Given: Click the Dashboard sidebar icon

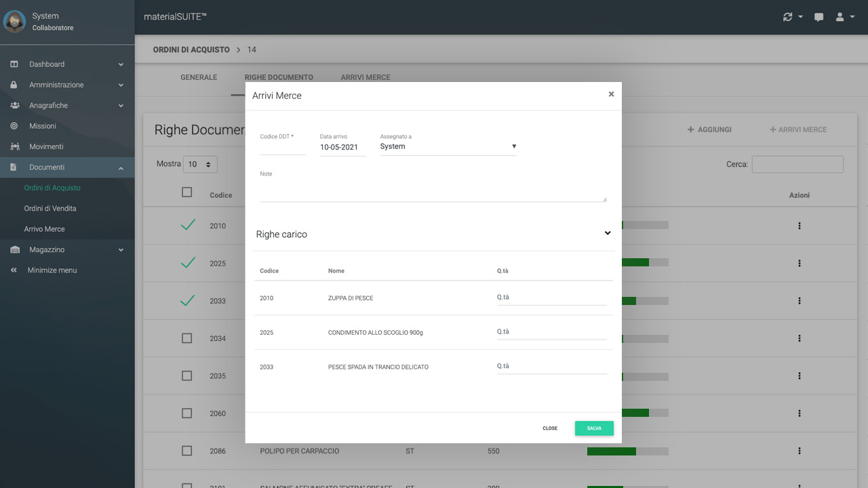Looking at the screenshot, I should pos(14,64).
